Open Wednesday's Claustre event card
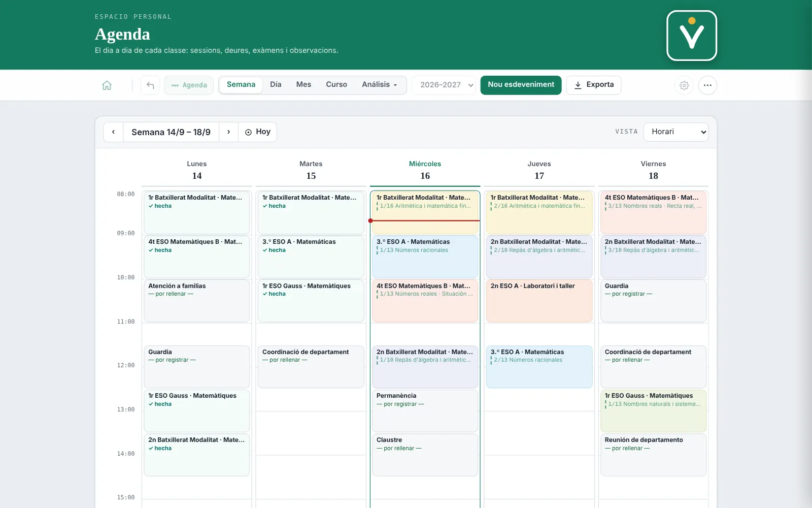 [x=425, y=455]
